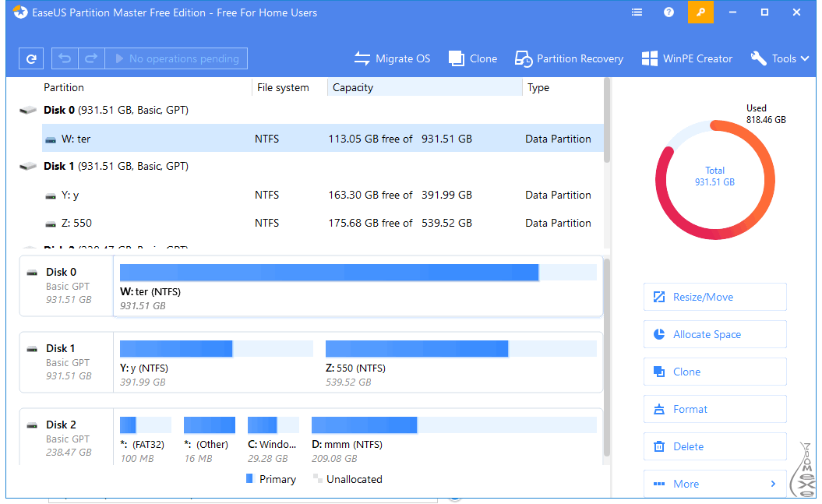The height and width of the screenshot is (504, 822).
Task: Click '931.51 GB' under W: ter (NTFS)
Action: [x=143, y=306]
